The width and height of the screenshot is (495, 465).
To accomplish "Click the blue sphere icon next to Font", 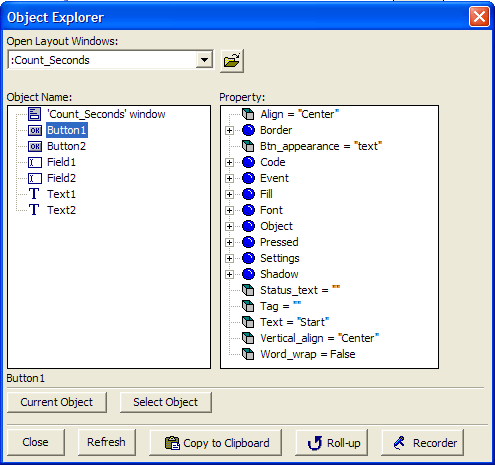I will (248, 210).
